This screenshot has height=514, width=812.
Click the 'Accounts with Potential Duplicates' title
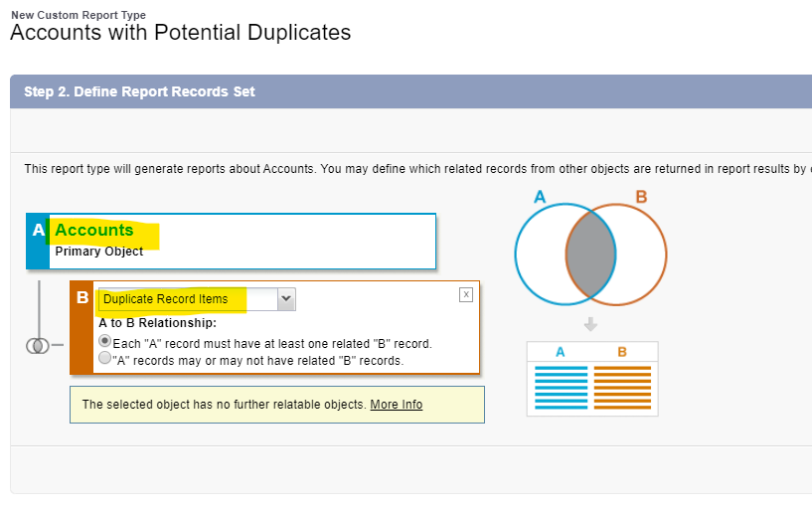(x=180, y=33)
